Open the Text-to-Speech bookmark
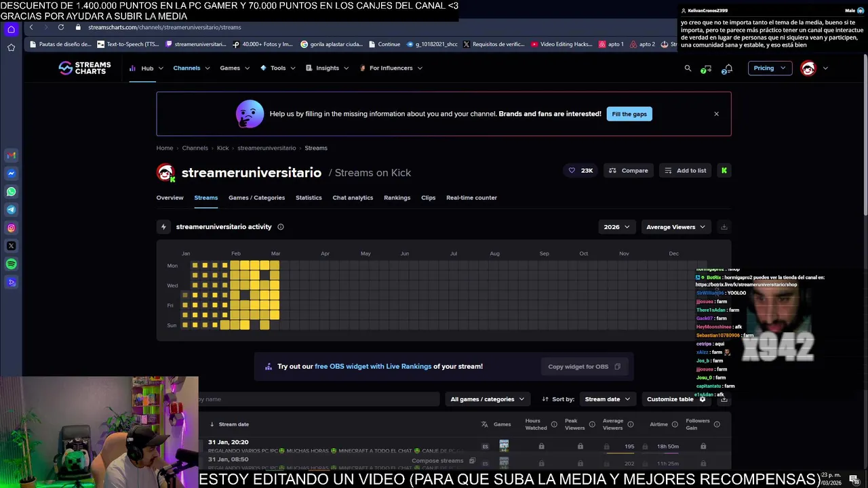 coord(128,45)
